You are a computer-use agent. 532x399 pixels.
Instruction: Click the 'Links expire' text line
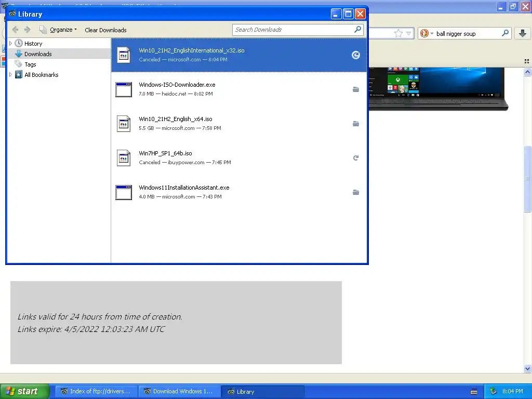(91, 329)
